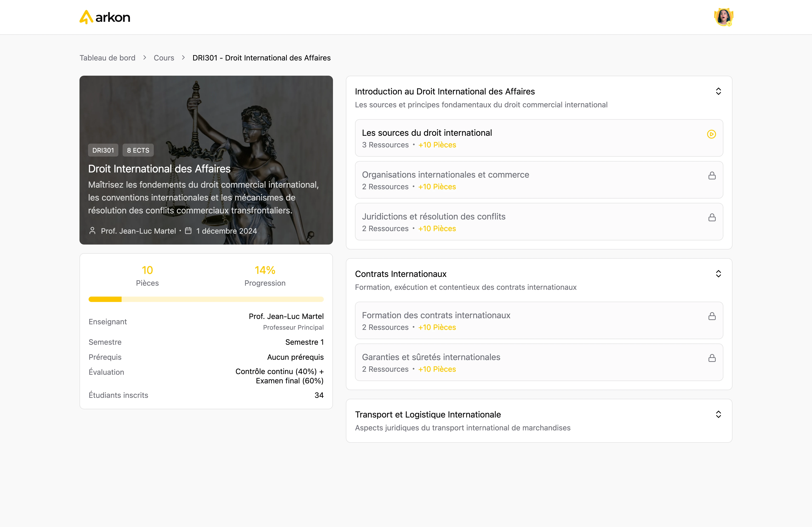Screen dimensions: 812x527
Task: Click lock icon on Juridictions et résolution des conflits
Action: (x=712, y=218)
